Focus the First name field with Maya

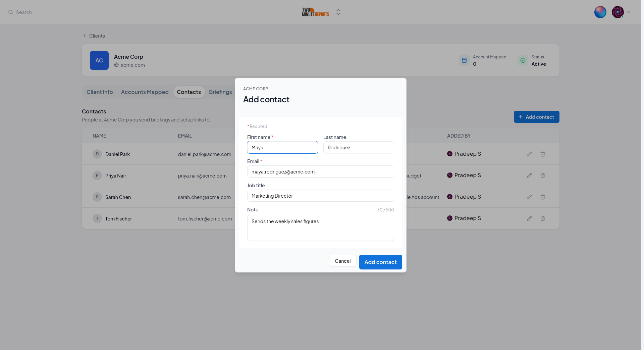pyautogui.click(x=282, y=147)
